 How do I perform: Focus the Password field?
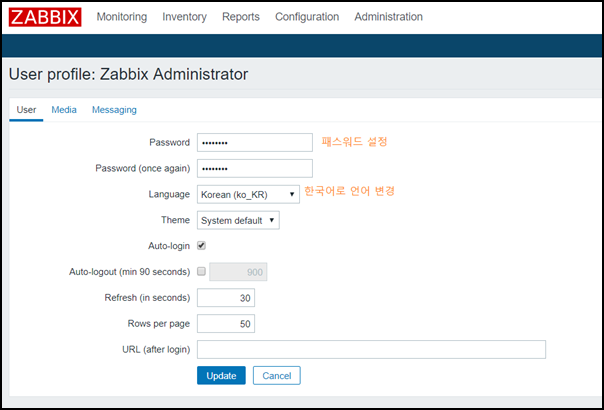click(255, 143)
